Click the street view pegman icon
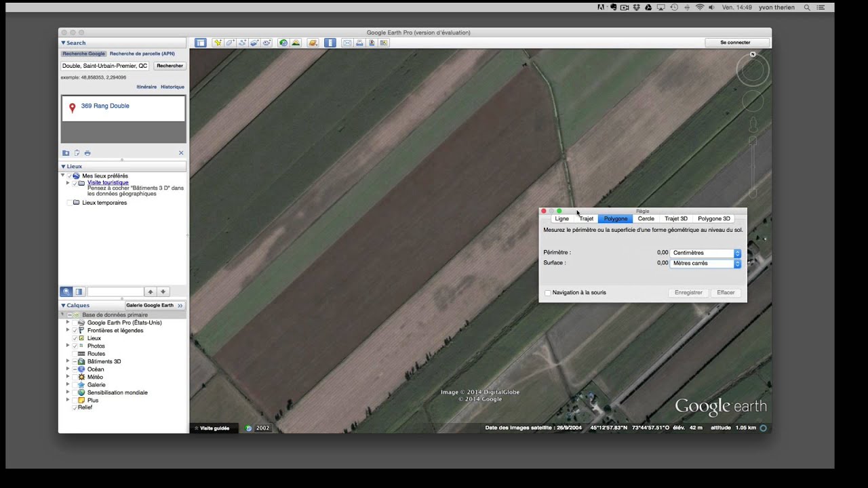The width and height of the screenshot is (868, 488). (753, 125)
